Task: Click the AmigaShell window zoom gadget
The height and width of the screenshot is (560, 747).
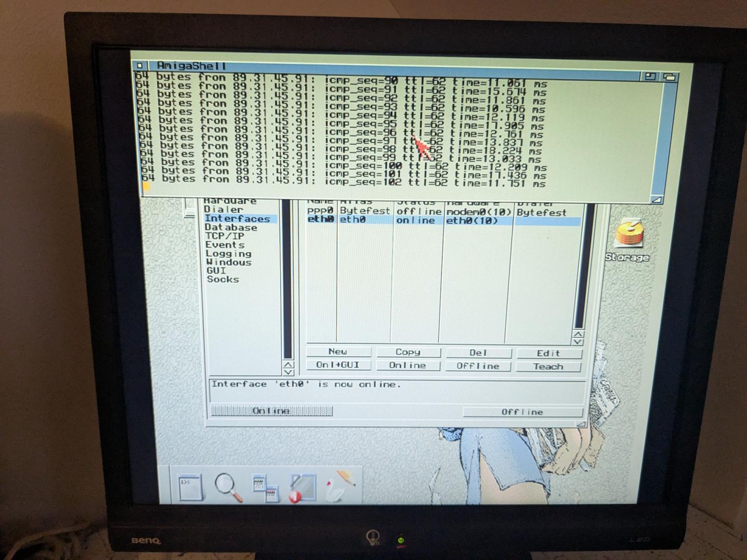Action: [650, 76]
